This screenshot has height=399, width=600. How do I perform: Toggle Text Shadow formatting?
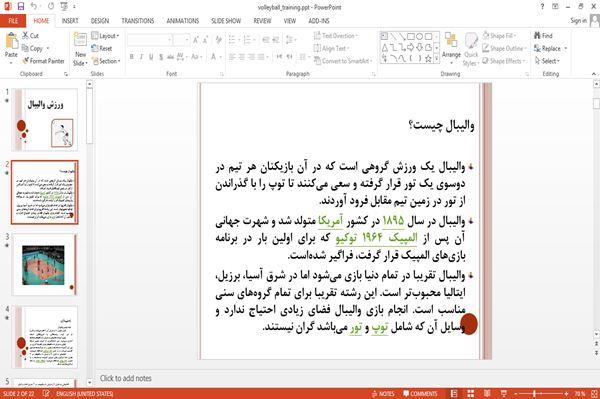(161, 57)
